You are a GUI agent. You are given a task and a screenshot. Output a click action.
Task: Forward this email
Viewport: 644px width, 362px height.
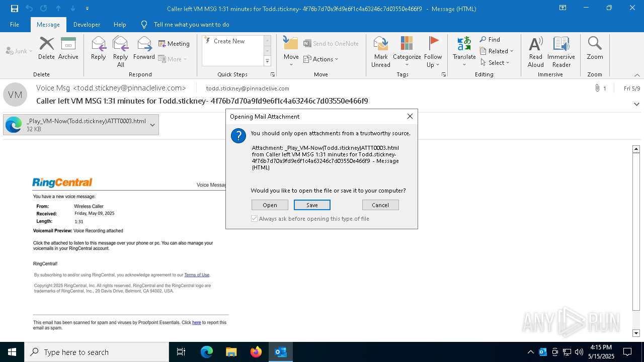tap(144, 48)
